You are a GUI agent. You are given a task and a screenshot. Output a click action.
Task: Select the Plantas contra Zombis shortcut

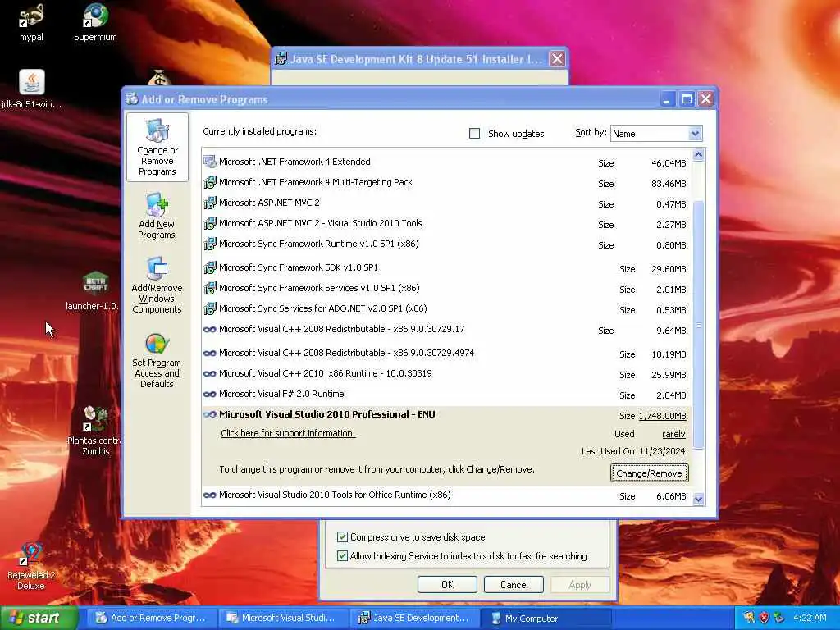pos(95,431)
